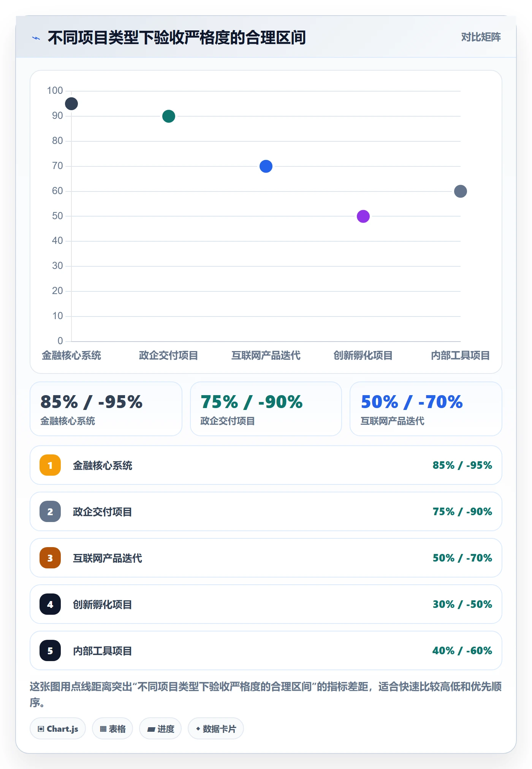Open the 政企交付项目 list row
The height and width of the screenshot is (769, 532).
coord(266,511)
